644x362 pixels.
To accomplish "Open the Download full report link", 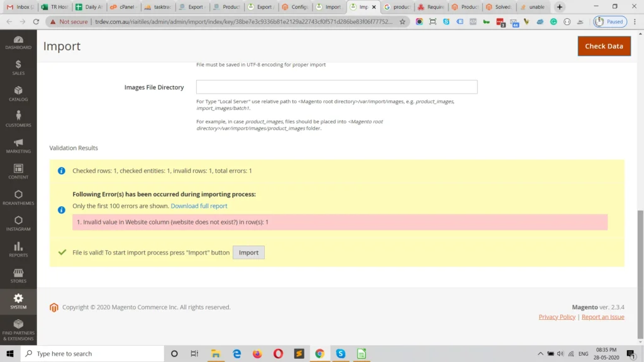I will [199, 206].
